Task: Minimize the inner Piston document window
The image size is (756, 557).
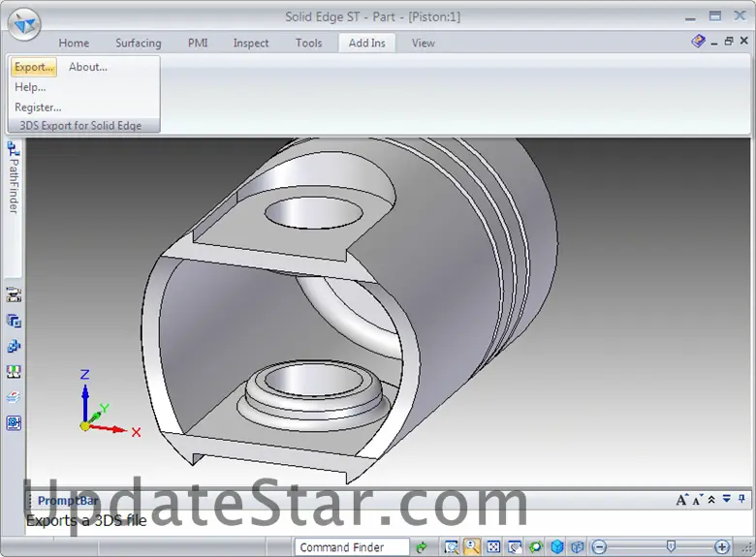Action: click(714, 42)
